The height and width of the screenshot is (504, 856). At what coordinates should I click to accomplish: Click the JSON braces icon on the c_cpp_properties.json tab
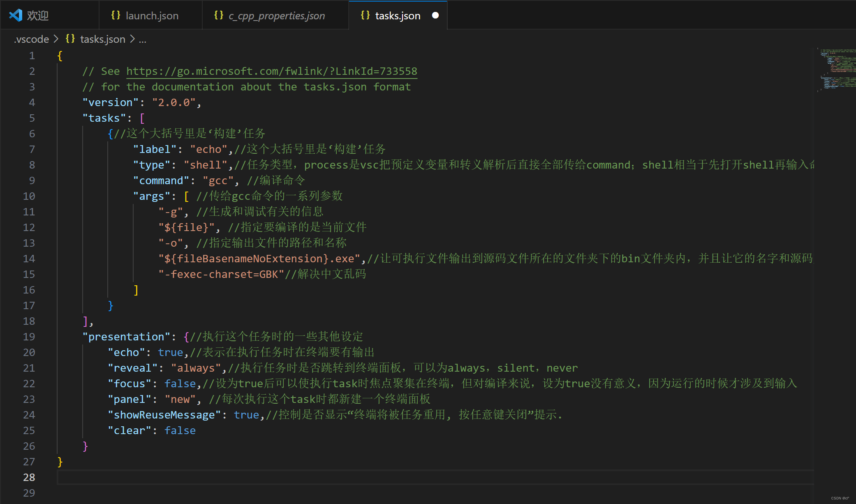tap(218, 15)
